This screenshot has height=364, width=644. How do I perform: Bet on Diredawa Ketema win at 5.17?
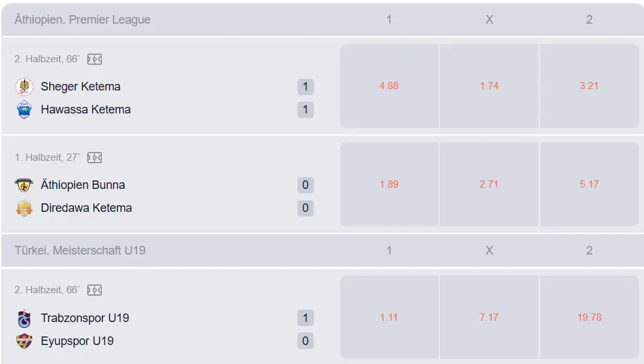[x=589, y=184]
